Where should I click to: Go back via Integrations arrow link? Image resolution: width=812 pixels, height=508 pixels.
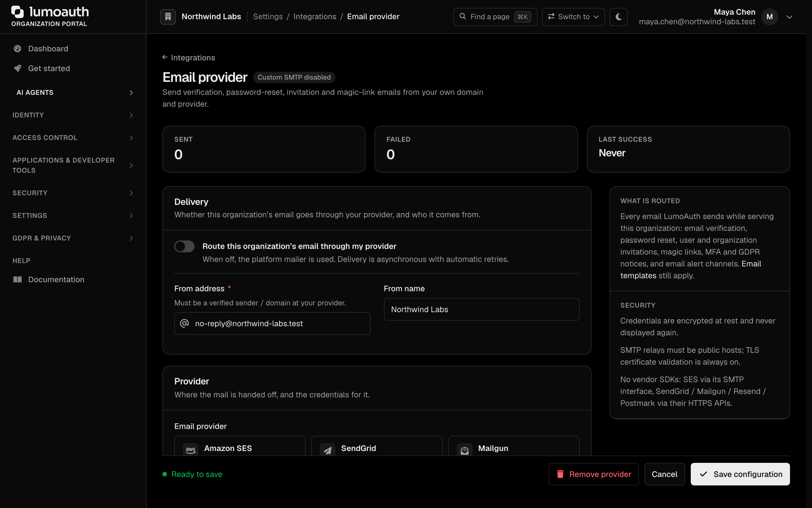(189, 58)
